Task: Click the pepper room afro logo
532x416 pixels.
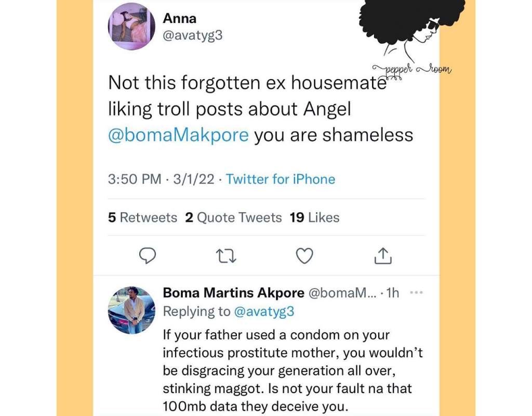Action: [410, 31]
